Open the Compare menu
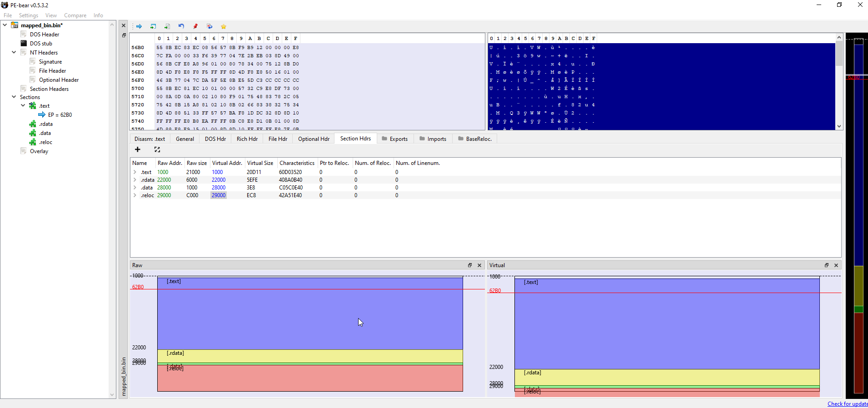Screen dimensions: 868x408 click(75, 15)
